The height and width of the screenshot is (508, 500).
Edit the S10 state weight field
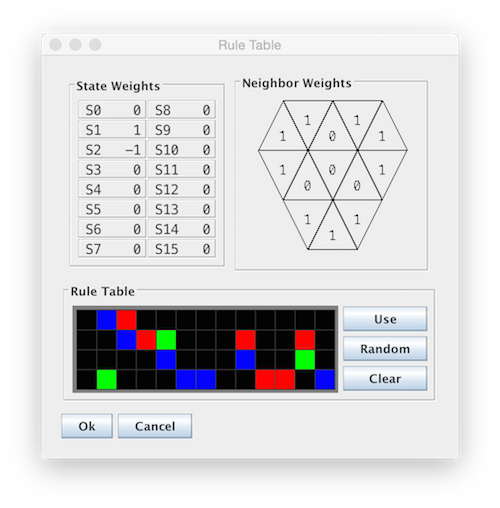182,149
